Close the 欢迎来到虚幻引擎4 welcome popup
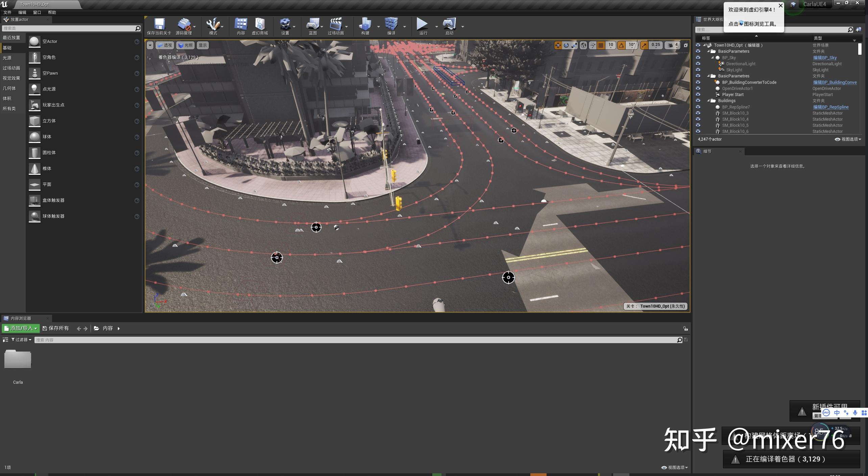This screenshot has height=476, width=868. (780, 5)
